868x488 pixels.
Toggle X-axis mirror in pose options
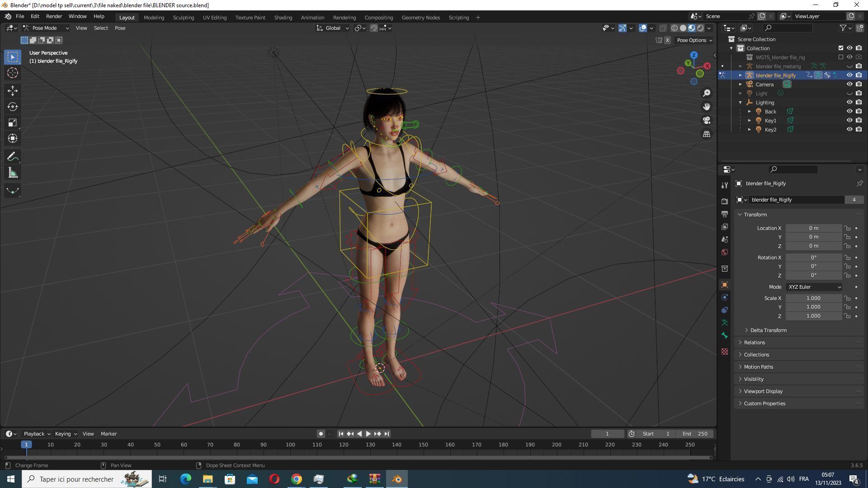click(x=667, y=40)
